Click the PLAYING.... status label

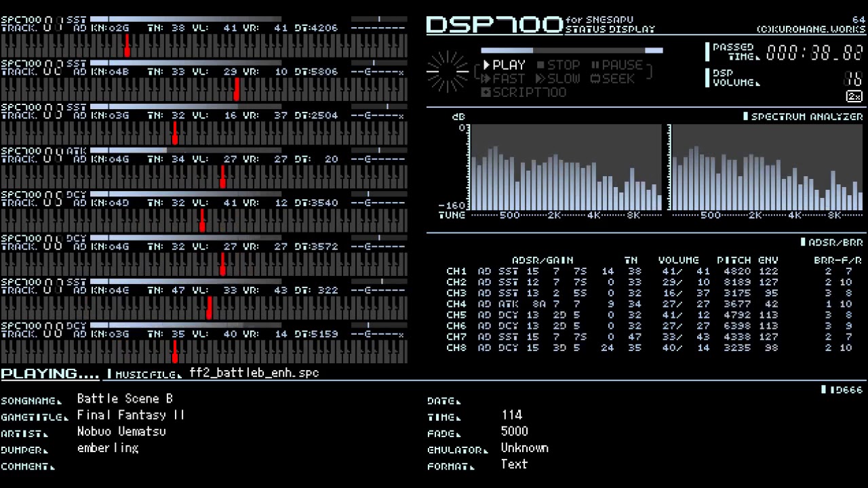[x=50, y=373]
